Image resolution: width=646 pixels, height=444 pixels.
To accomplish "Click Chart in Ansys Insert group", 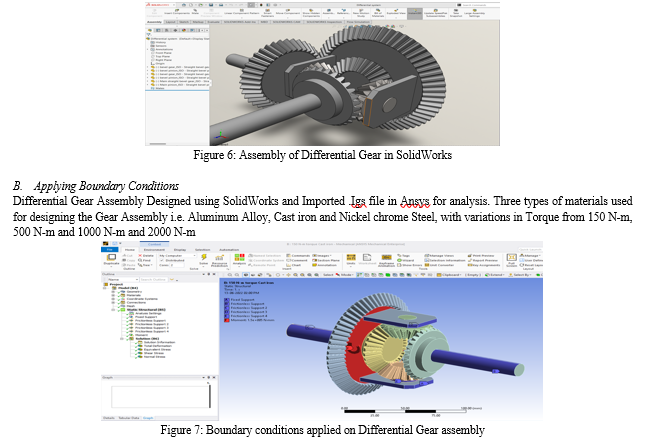I will coord(294,265).
